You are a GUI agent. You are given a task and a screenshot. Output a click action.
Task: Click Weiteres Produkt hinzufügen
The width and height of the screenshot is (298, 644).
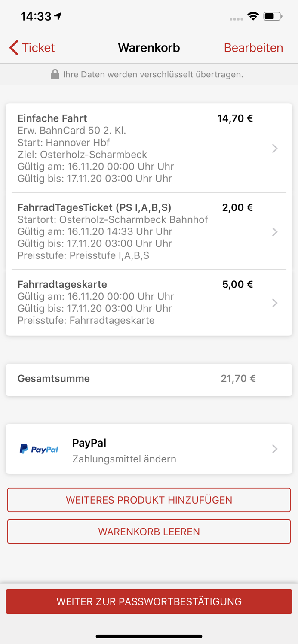(x=149, y=500)
